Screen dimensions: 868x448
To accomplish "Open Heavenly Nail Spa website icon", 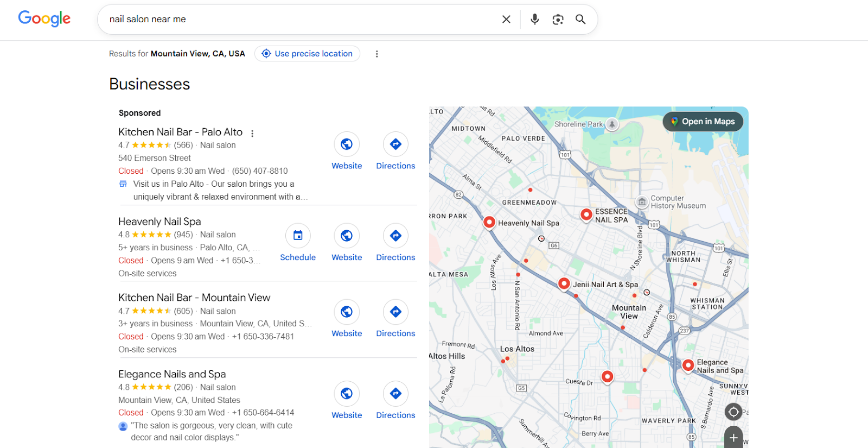I will tap(347, 236).
